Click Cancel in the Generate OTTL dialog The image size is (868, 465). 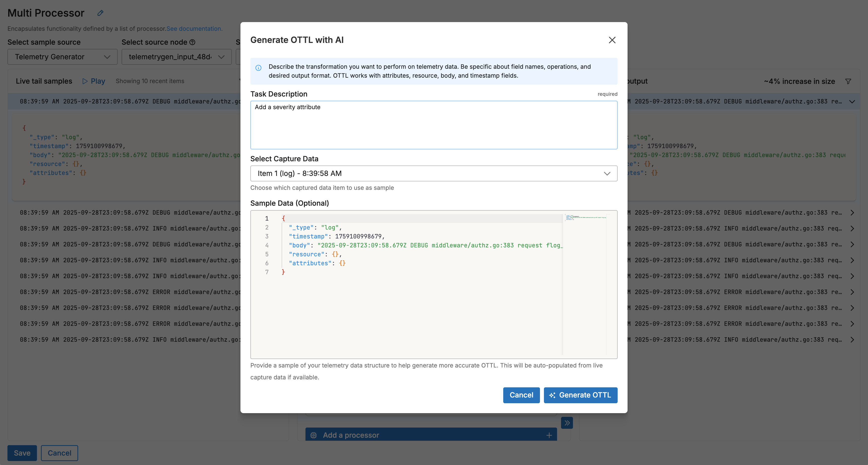click(x=521, y=395)
